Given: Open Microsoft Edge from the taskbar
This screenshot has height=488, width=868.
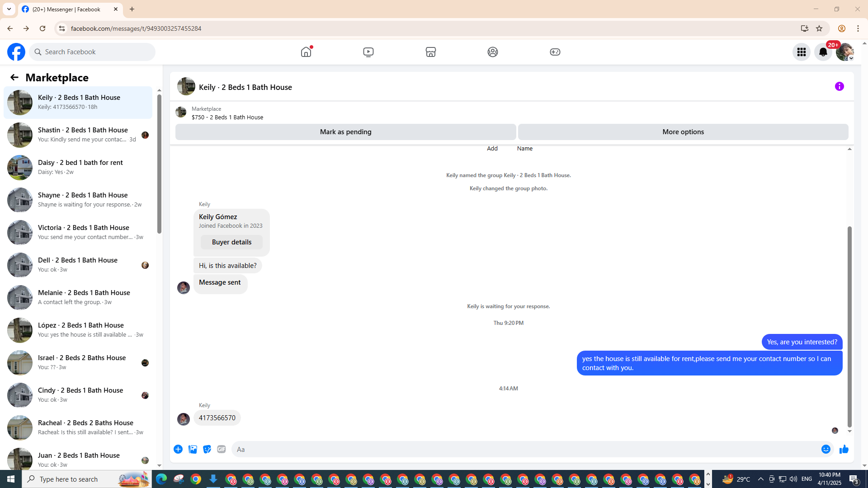Looking at the screenshot, I should point(161,479).
